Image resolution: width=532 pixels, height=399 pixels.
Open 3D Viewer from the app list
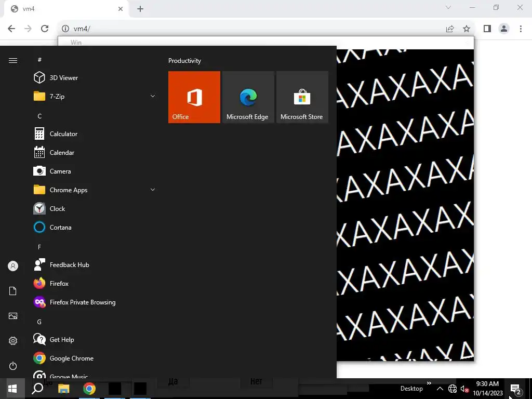tap(95, 78)
